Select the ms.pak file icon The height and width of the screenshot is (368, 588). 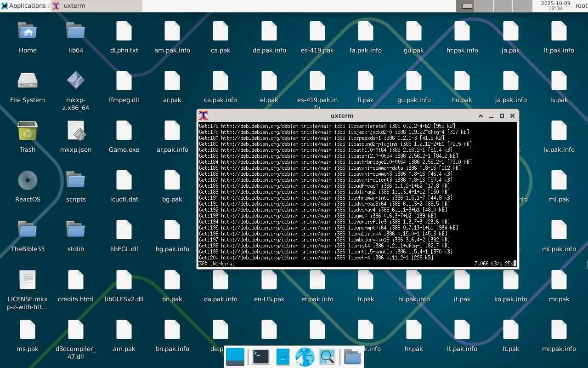28,330
